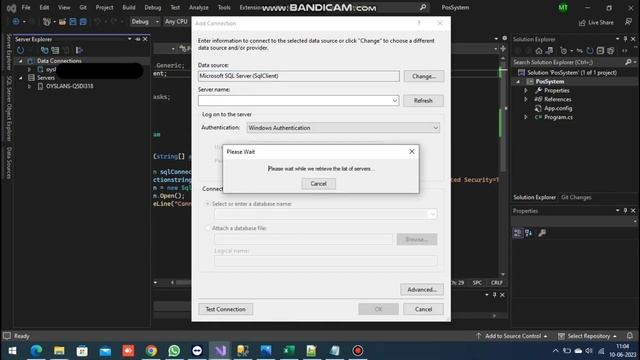Click the Change data source button
The width and height of the screenshot is (640, 360).
(x=424, y=76)
